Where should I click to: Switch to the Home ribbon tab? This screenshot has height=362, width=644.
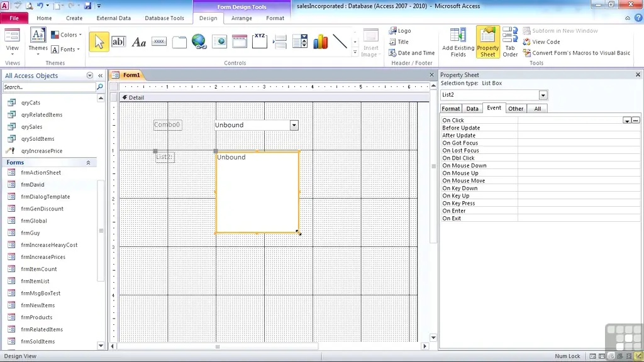point(44,18)
